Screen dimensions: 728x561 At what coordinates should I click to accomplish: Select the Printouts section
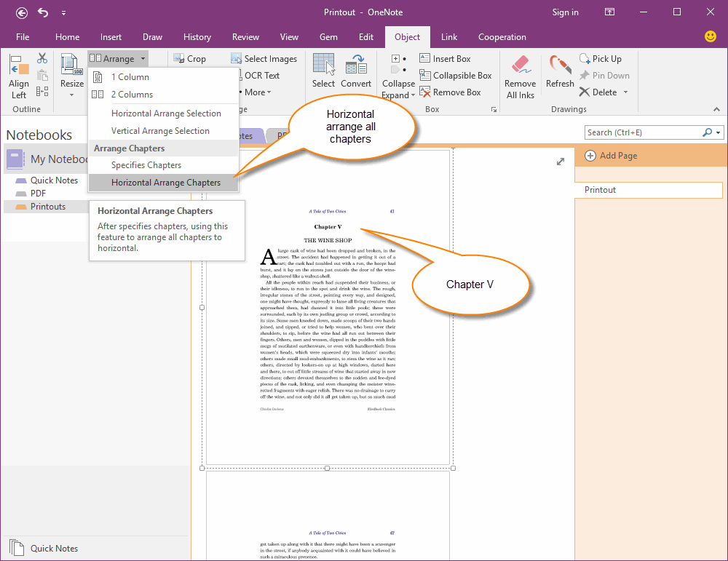[47, 207]
